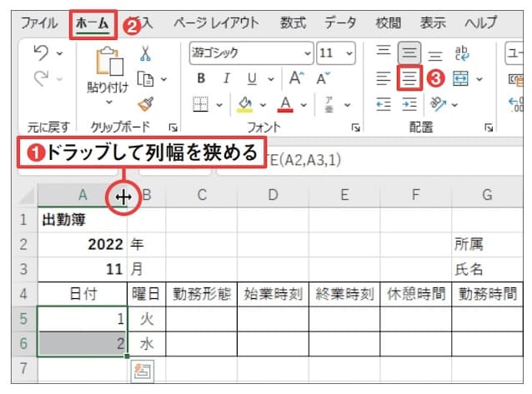
Task: Select column C header
Action: [202, 196]
